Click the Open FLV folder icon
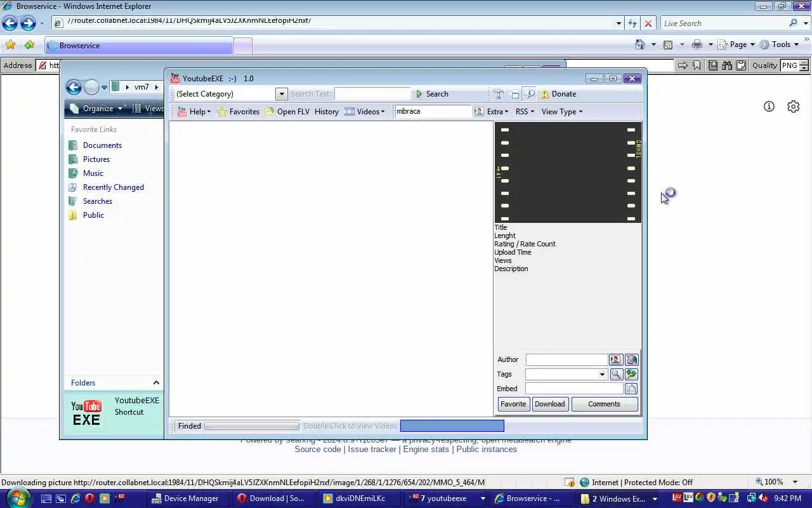The width and height of the screenshot is (812, 508). 270,112
